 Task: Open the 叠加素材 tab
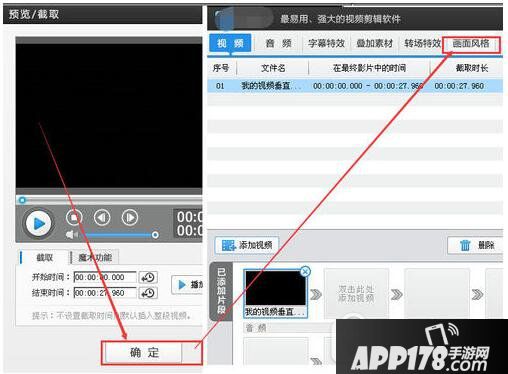coord(375,43)
